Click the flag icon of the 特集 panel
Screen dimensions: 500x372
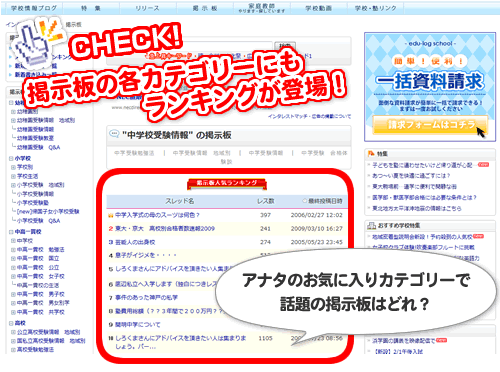point(371,154)
